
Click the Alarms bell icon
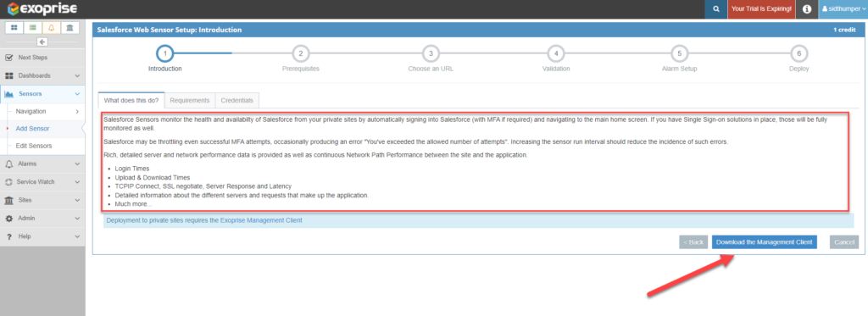pyautogui.click(x=8, y=164)
